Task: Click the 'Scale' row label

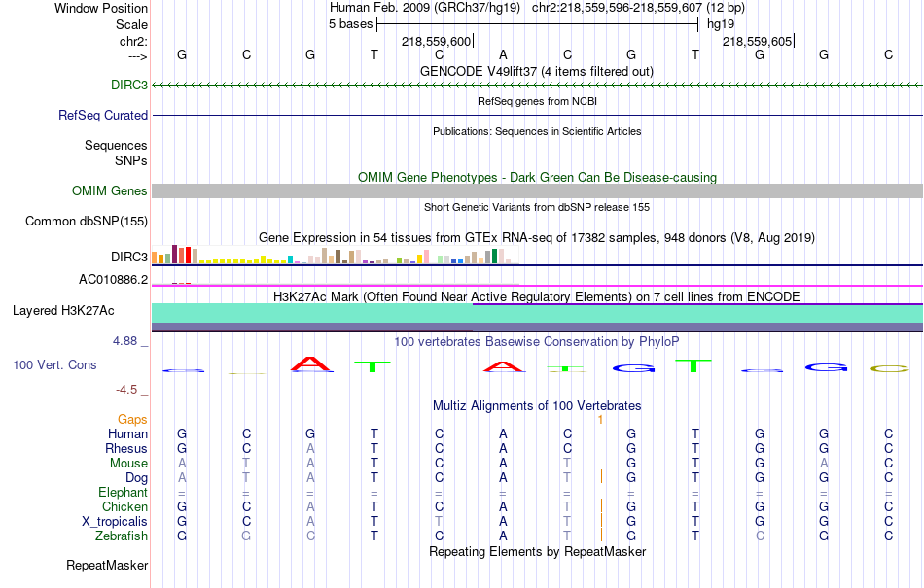Action: (x=131, y=24)
